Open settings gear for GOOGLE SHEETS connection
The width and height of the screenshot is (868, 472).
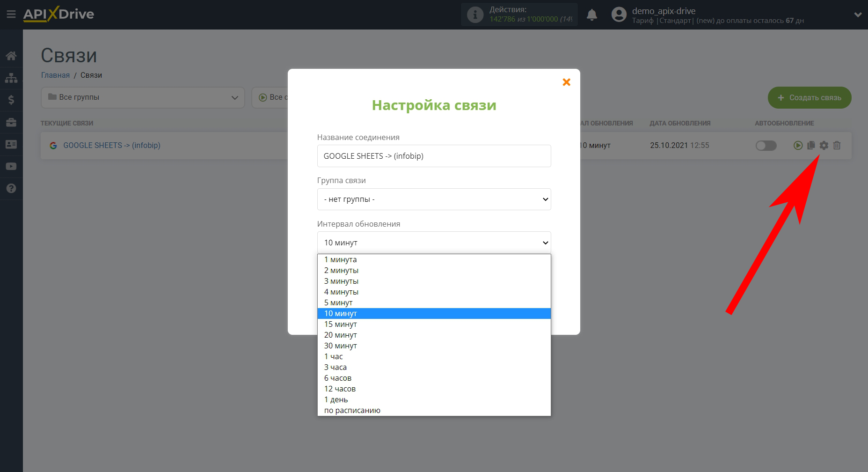point(824,146)
